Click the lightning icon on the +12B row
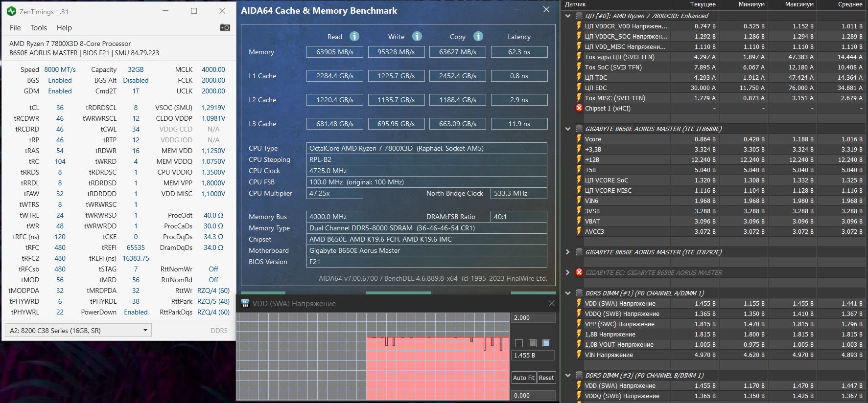The image size is (868, 403). pos(579,159)
